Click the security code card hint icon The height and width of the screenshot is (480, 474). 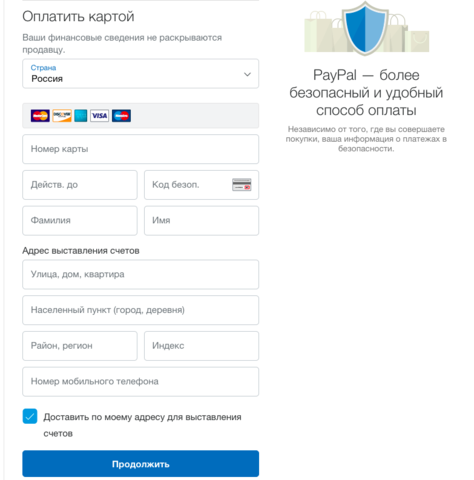[x=242, y=185]
